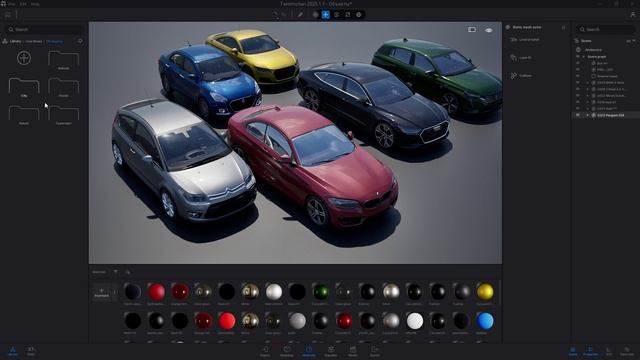Open the Library tab at bottom left
640x360 pixels.
(x=13, y=351)
